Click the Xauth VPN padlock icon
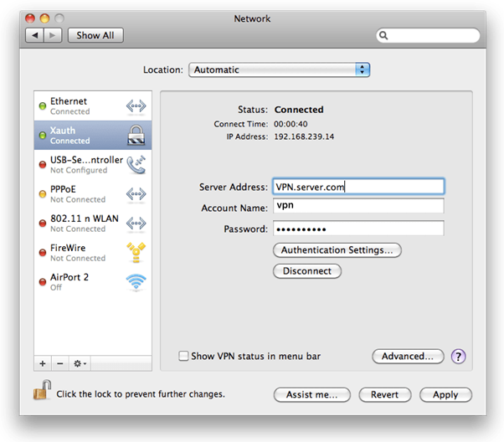The width and height of the screenshot is (504, 442). click(x=136, y=135)
